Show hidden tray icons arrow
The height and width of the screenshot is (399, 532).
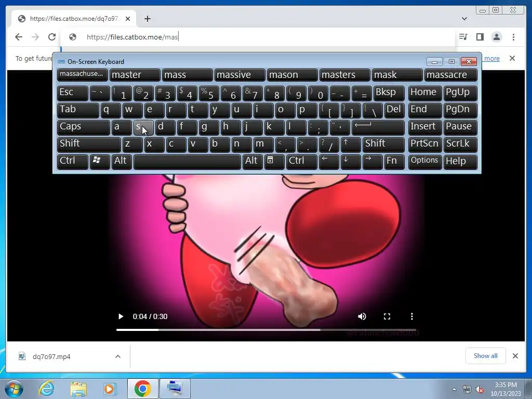pos(454,389)
